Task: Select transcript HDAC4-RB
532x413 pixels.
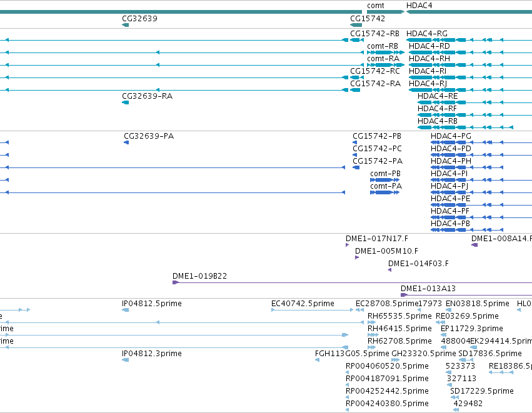Action: pos(438,121)
